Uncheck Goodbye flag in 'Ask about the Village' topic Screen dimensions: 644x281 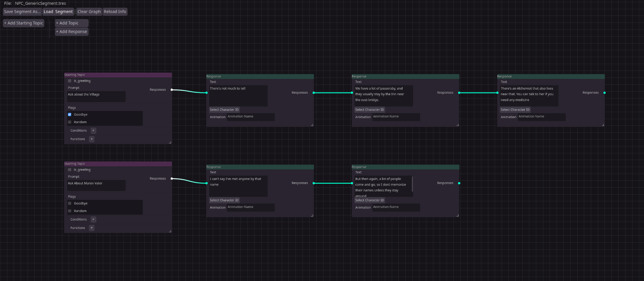[x=70, y=115]
